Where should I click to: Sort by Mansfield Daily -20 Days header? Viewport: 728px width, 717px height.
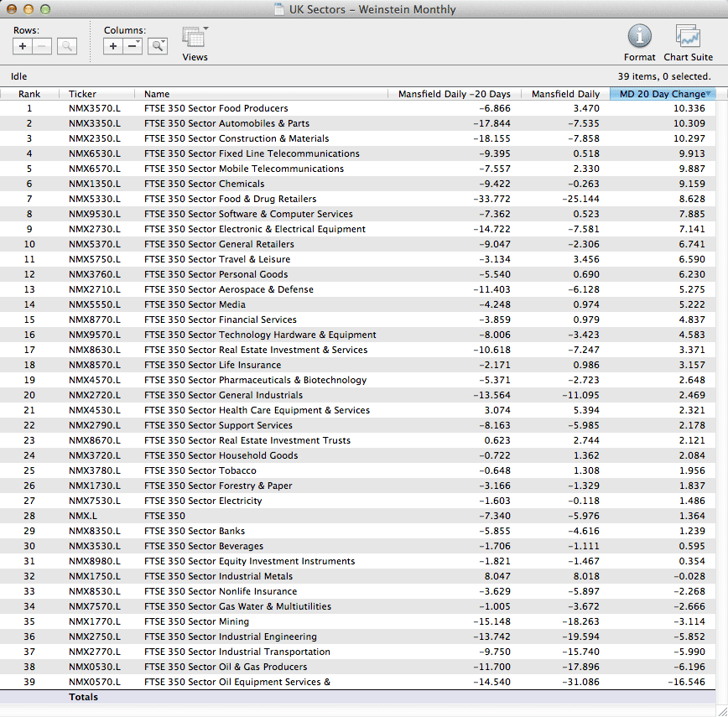455,94
